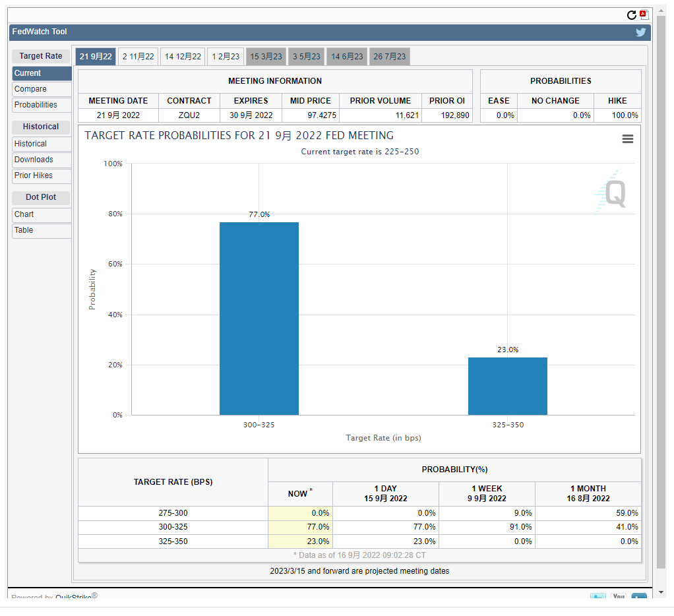Open the chart hamburger menu

click(627, 139)
